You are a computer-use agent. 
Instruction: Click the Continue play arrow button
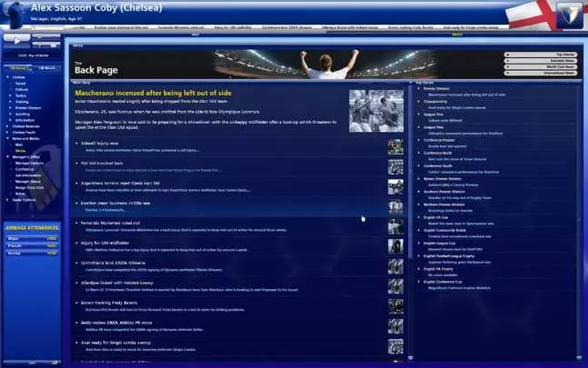16,41
